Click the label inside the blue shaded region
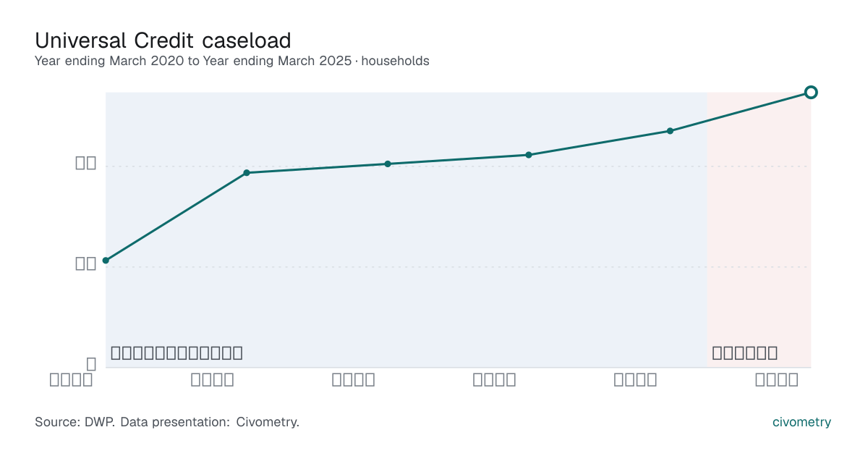 pyautogui.click(x=176, y=353)
